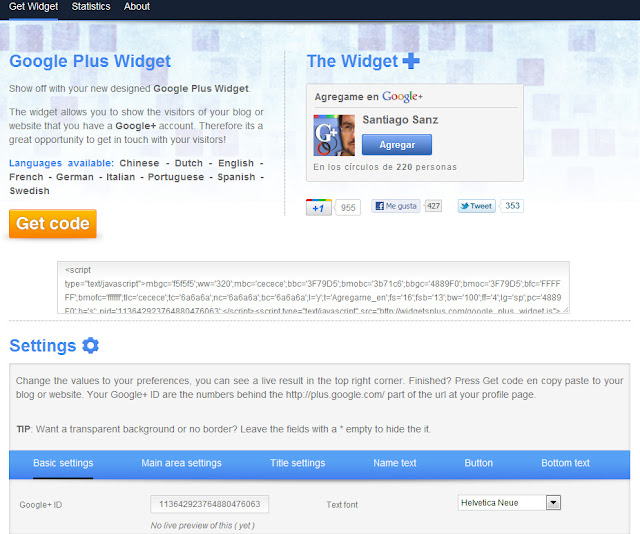Click the Twitter Tweet button
Viewport: 640px width, 534px height.
click(x=476, y=206)
